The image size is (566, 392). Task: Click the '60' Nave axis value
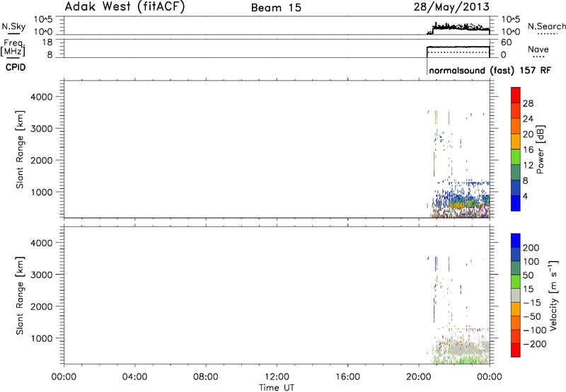(x=507, y=42)
